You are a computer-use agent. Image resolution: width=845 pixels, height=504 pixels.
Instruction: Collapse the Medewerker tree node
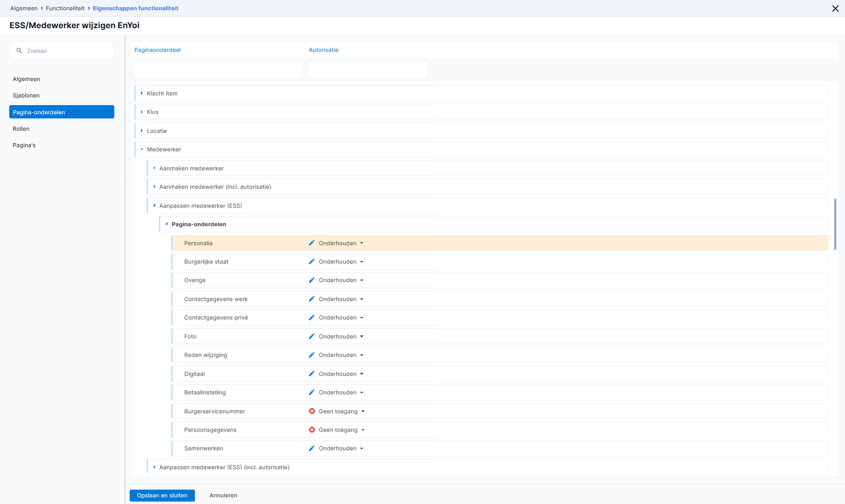tap(142, 149)
